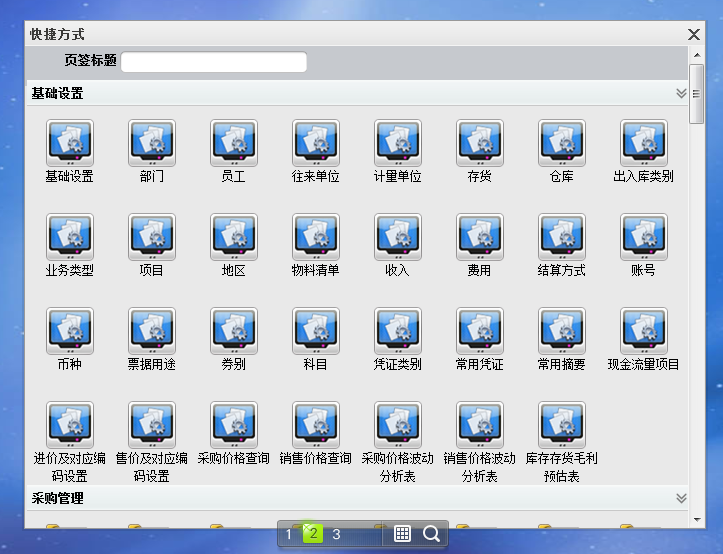Image resolution: width=723 pixels, height=554 pixels.
Task: Open the 结算方式 shortcut icon
Action: click(x=562, y=237)
